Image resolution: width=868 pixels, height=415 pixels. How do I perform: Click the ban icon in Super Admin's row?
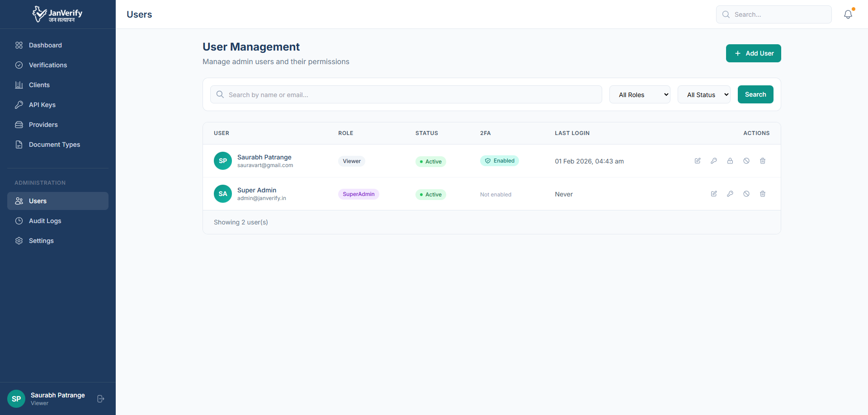[x=746, y=194]
